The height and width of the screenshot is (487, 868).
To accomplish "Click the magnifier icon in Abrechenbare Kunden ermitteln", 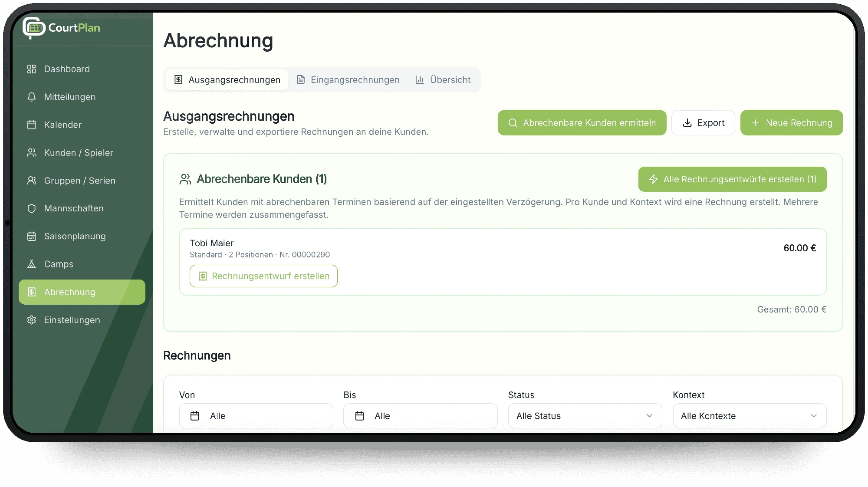I will (x=513, y=123).
